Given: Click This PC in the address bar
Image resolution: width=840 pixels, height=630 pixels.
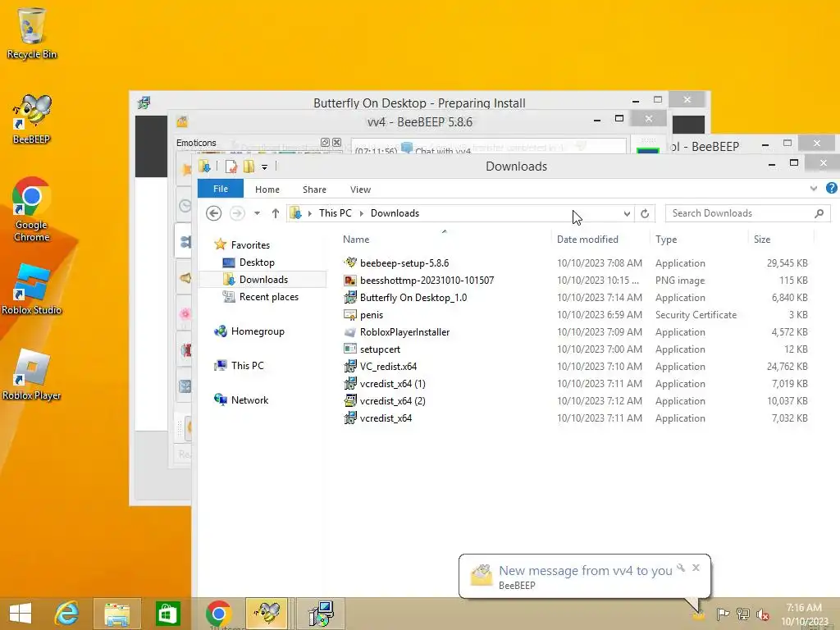Looking at the screenshot, I should click(x=336, y=213).
